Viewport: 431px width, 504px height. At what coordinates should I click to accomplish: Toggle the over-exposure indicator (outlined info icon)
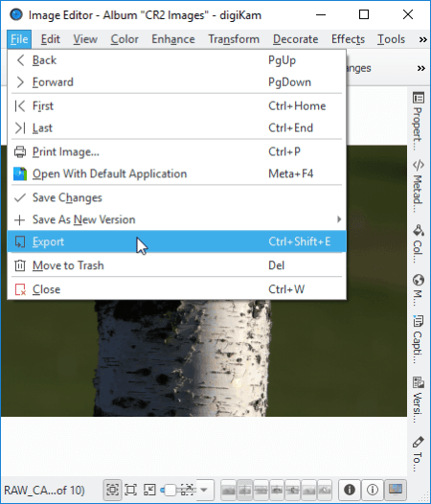click(x=373, y=490)
